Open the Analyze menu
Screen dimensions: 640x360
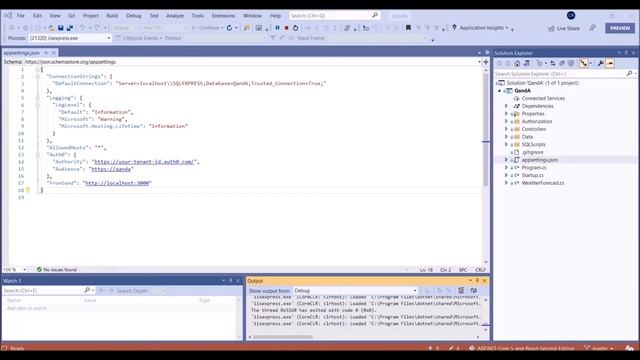click(175, 16)
